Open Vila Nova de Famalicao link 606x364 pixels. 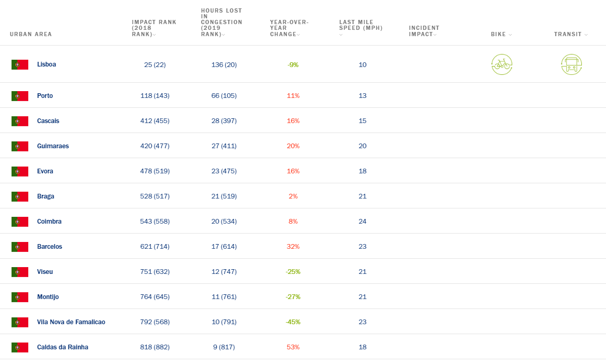click(71, 322)
